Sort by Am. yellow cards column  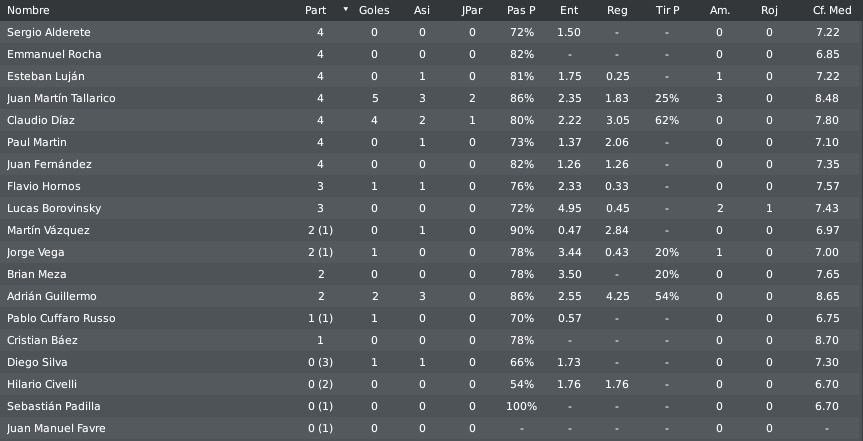point(719,10)
